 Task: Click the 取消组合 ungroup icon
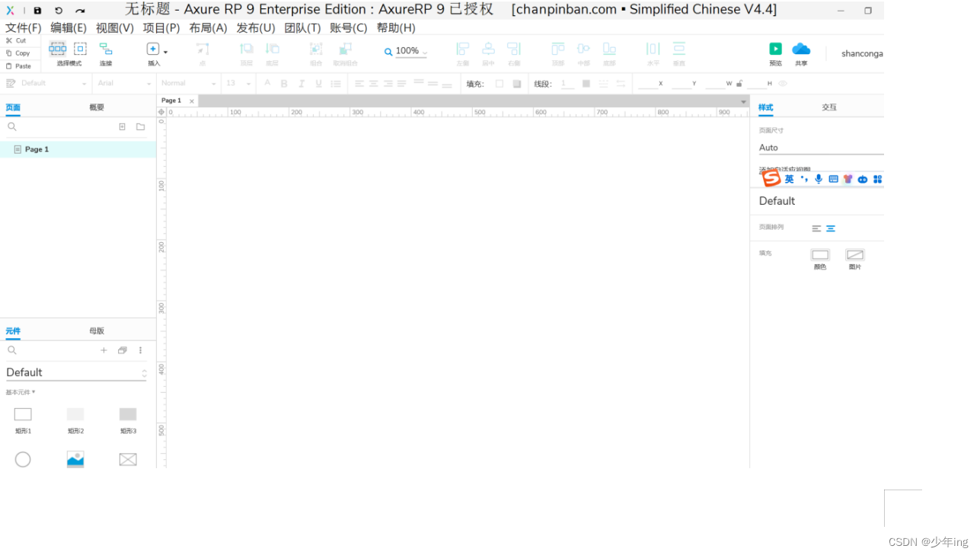click(x=345, y=49)
